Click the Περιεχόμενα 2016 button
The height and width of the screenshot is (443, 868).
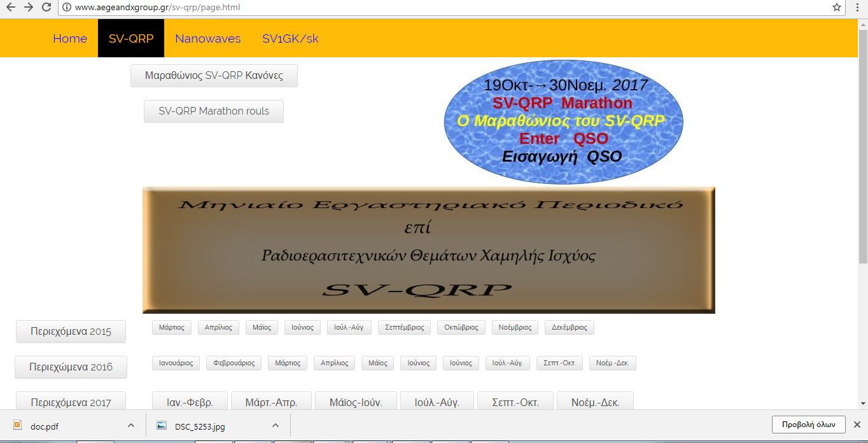71,367
